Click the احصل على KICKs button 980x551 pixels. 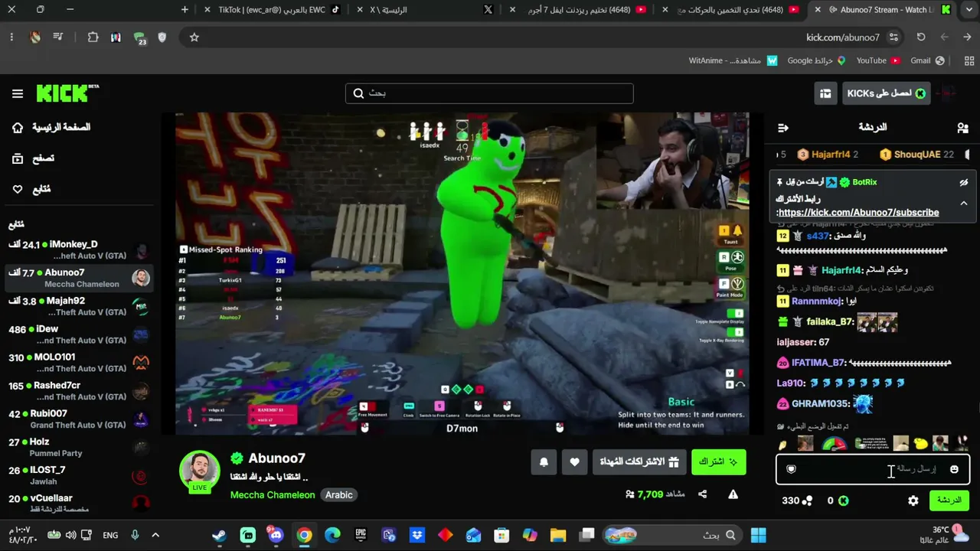[886, 93]
